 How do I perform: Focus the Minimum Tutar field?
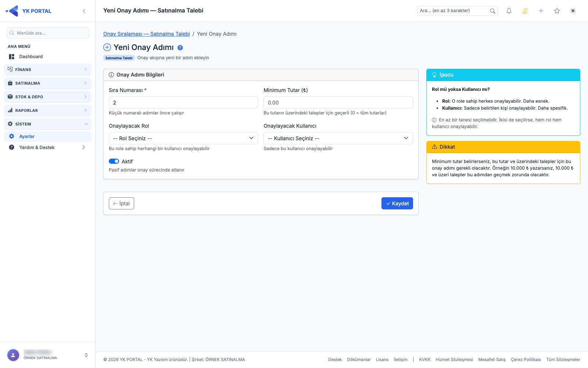pyautogui.click(x=338, y=102)
